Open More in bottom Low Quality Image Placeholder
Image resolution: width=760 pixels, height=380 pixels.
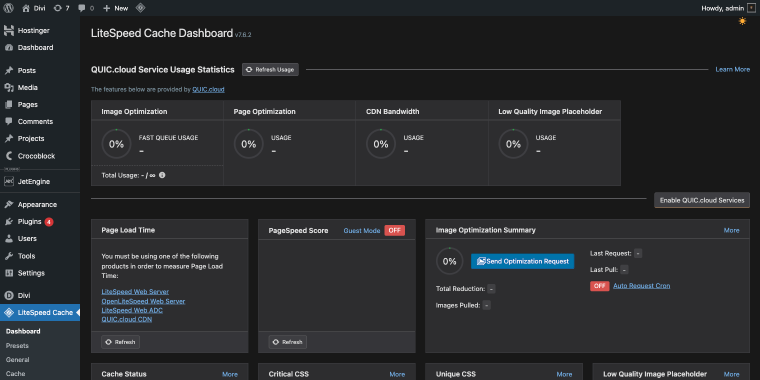[731, 374]
